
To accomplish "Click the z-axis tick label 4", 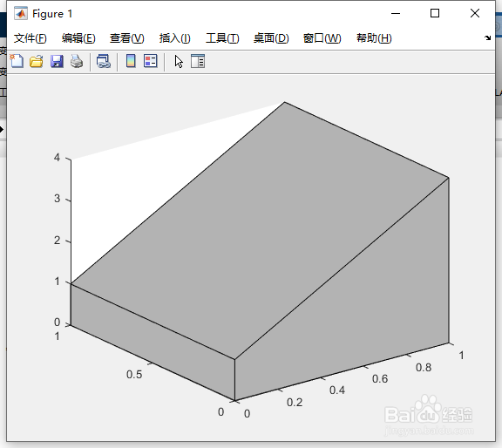I will 57,157.
